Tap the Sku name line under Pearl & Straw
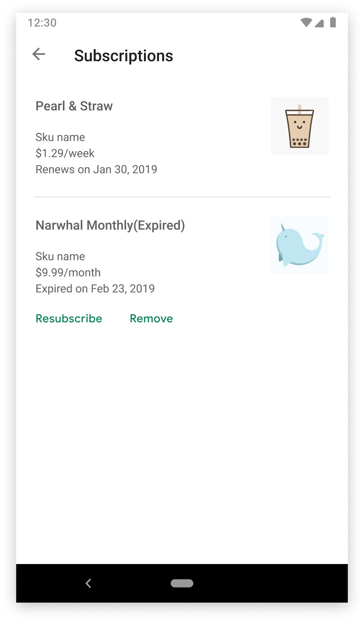 coord(60,137)
